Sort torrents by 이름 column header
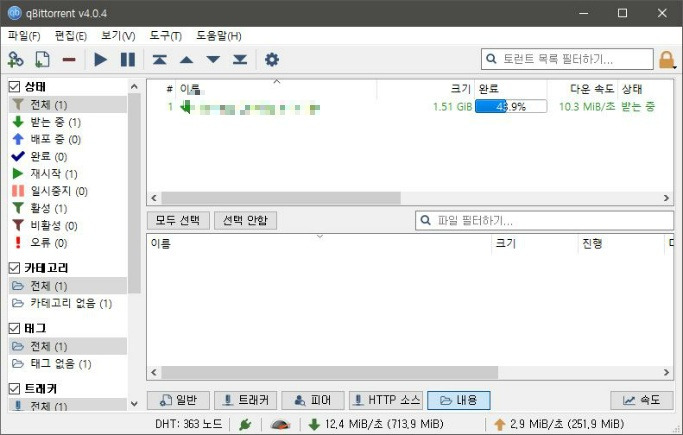Image resolution: width=683 pixels, height=435 pixels. pos(276,89)
